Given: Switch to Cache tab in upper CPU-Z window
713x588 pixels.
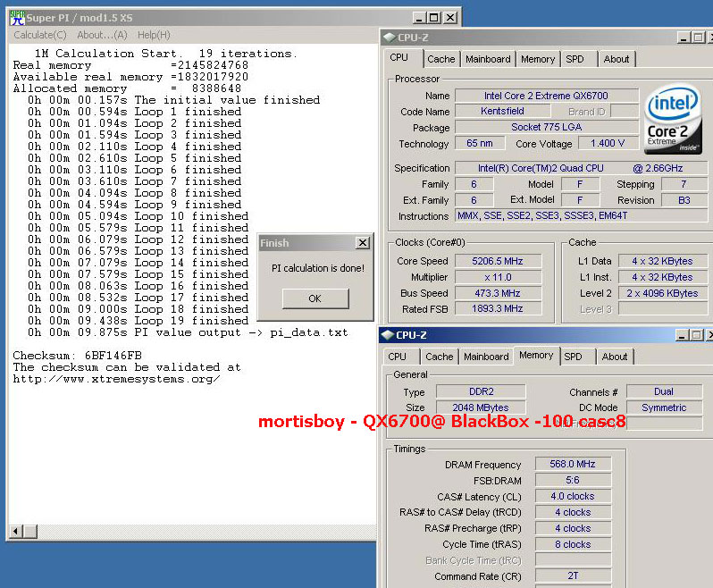Looking at the screenshot, I should [x=441, y=59].
